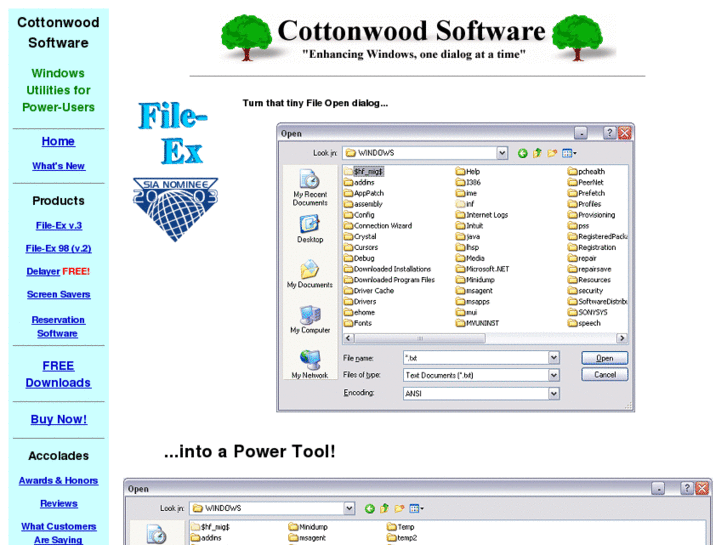The height and width of the screenshot is (545, 727).
Task: Open Views menu icon in upper dialog
Action: (x=569, y=153)
